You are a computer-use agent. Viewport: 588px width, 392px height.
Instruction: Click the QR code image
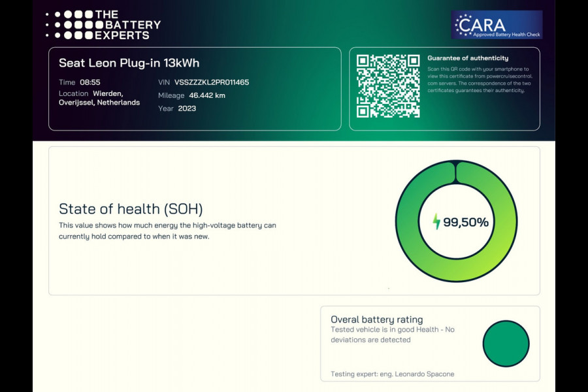point(388,86)
